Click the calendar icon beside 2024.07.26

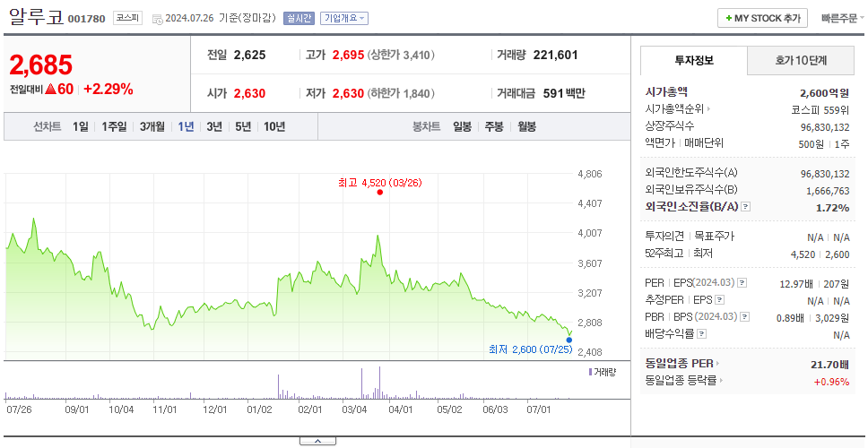click(157, 19)
